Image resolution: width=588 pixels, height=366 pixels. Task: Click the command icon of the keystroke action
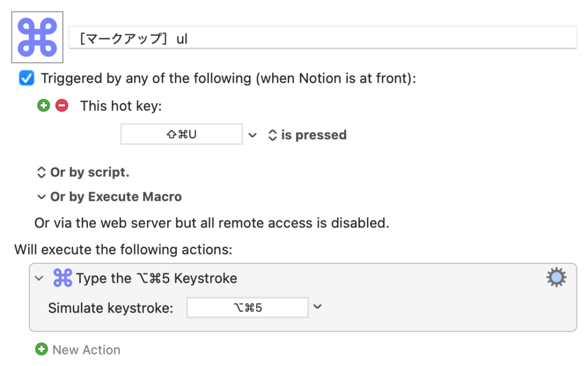[62, 279]
